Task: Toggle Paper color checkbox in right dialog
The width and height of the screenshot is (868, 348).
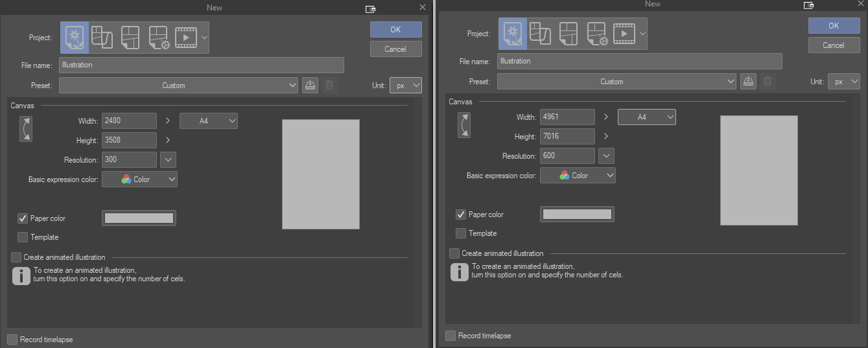Action: point(461,215)
